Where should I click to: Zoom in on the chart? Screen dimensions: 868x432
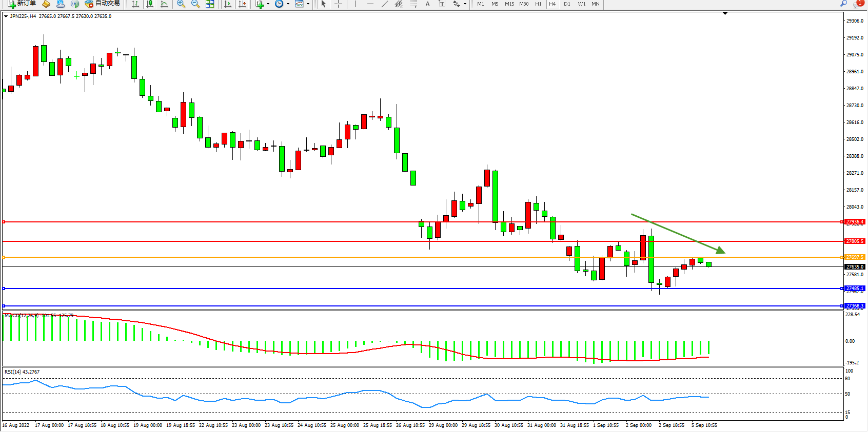[181, 4]
